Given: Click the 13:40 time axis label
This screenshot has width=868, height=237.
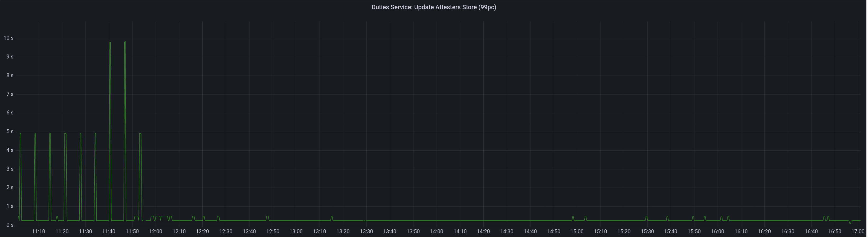Looking at the screenshot, I should click(x=390, y=232).
